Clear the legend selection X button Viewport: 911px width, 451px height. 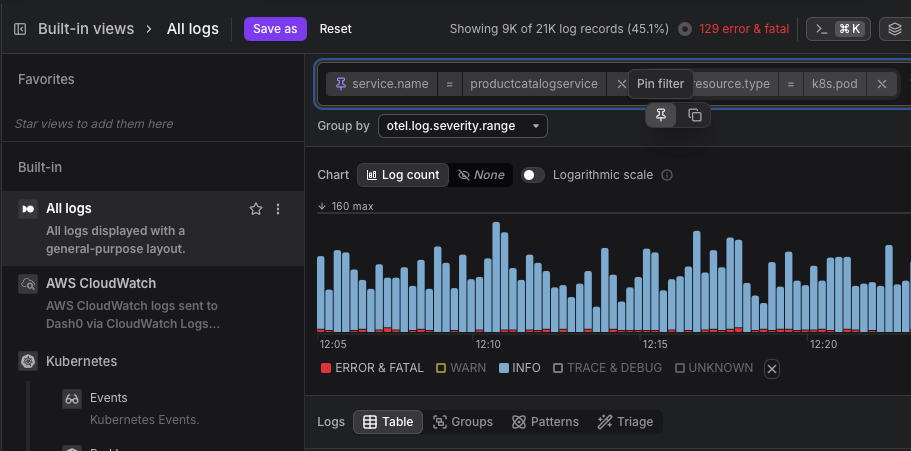click(x=772, y=369)
